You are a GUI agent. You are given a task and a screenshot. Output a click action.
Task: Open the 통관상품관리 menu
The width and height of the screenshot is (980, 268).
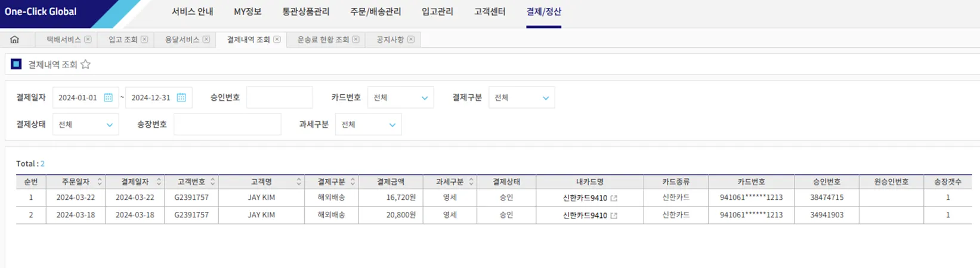click(x=306, y=11)
